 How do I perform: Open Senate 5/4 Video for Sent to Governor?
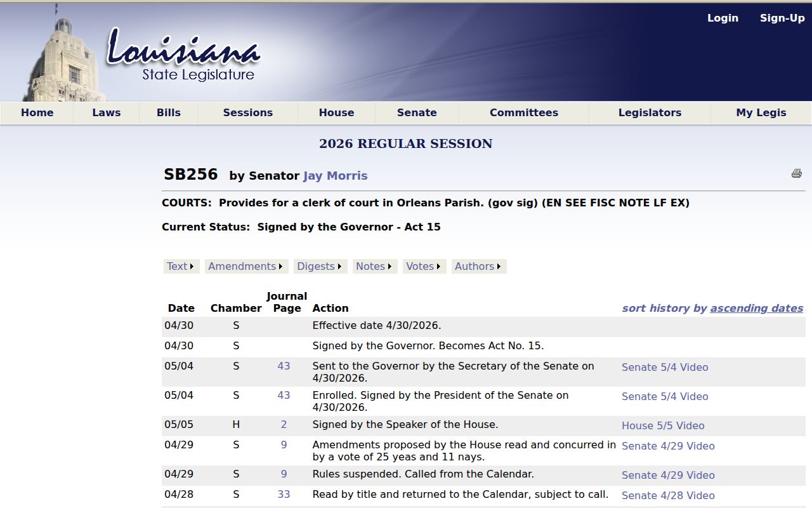point(665,368)
